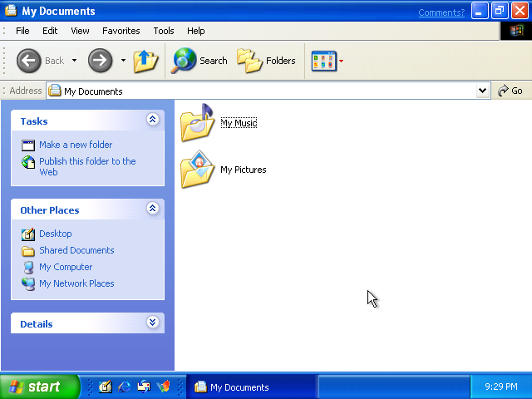Screen dimensions: 532x399
Task: Click the Go button
Action: [x=510, y=91]
